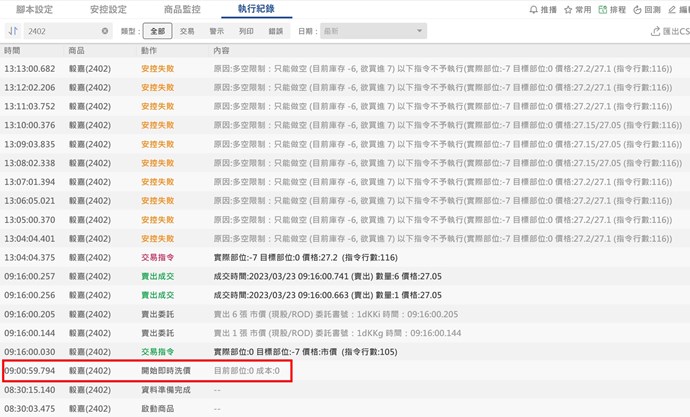Select the 錯誤 type filter
Screen dimensions: 690x417
276,31
